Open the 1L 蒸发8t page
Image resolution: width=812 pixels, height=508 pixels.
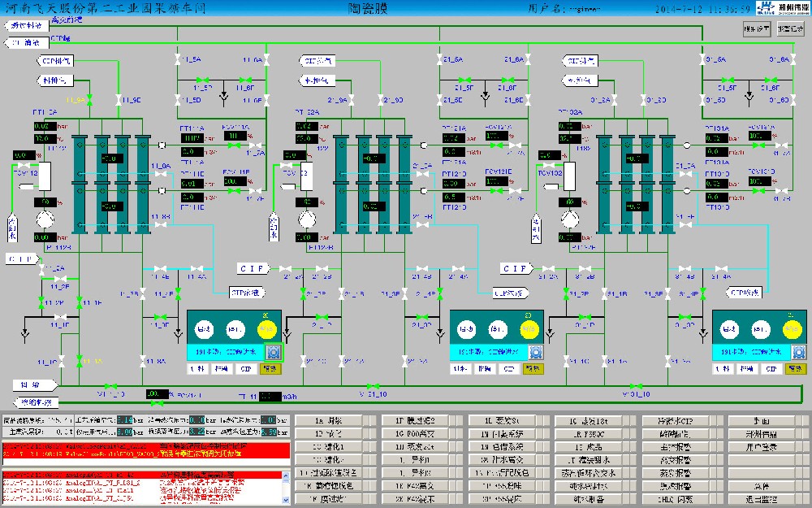click(x=502, y=420)
